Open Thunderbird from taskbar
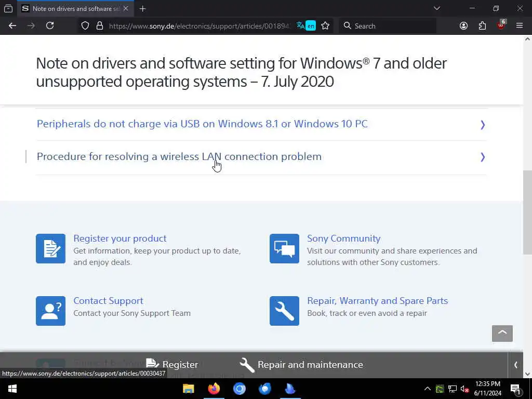The image size is (532, 399). point(264,389)
